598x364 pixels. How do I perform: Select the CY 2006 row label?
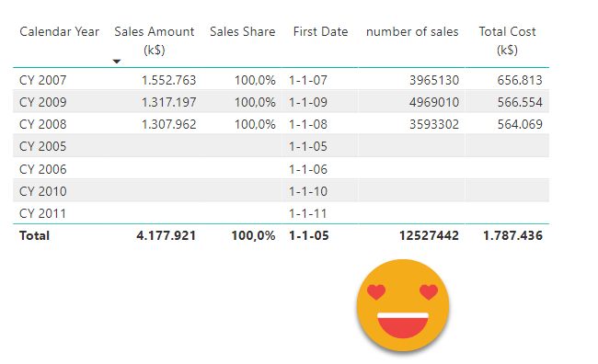(42, 169)
